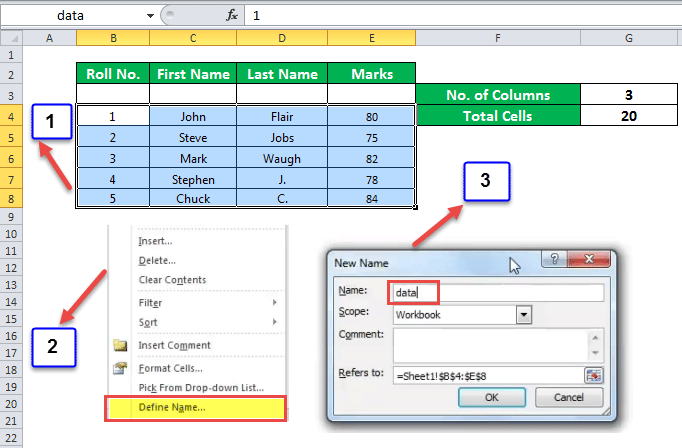Click the marks cell with 84
The image size is (682, 448).
click(372, 198)
